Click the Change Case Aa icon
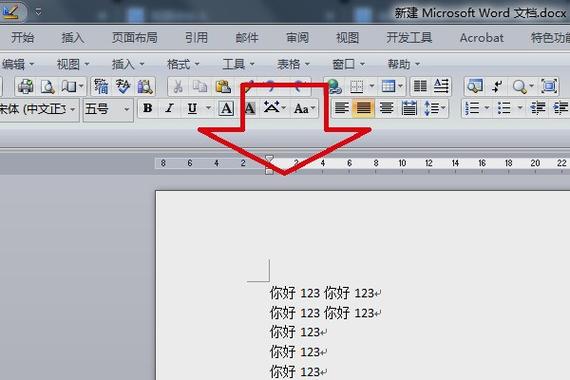This screenshot has width=570, height=380. [301, 108]
